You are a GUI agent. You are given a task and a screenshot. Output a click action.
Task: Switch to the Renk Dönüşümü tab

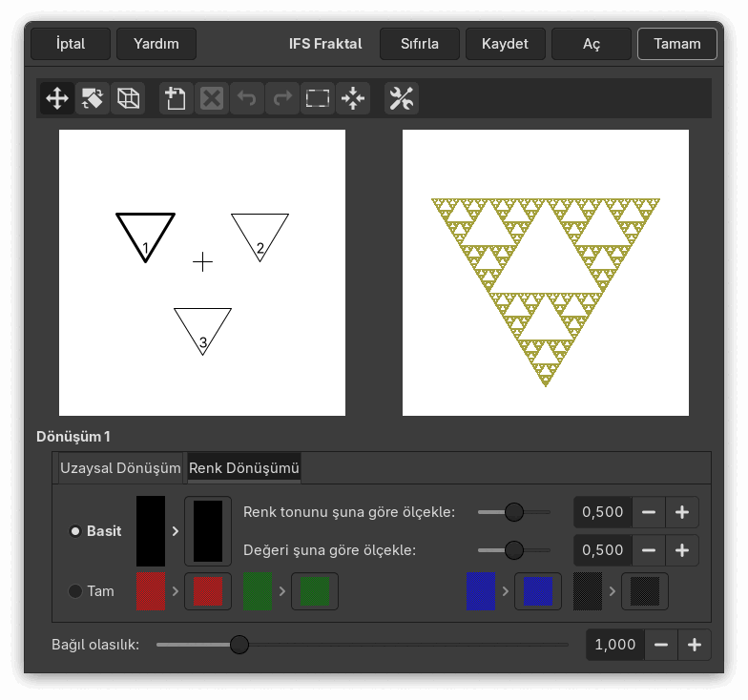[x=244, y=468]
